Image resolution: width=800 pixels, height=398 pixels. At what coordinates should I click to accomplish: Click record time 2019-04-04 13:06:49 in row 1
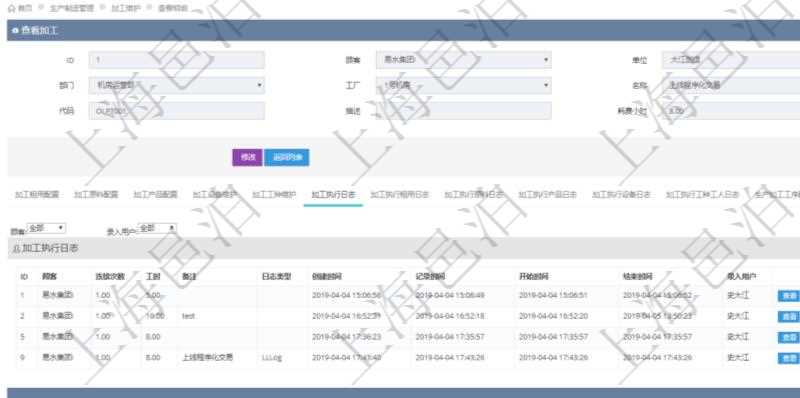[450, 295]
